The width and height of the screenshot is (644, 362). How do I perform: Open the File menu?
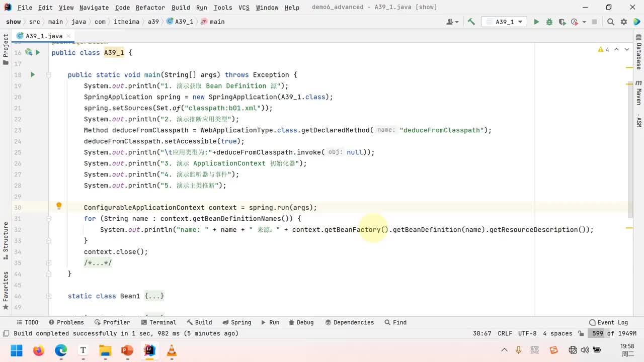click(x=25, y=8)
